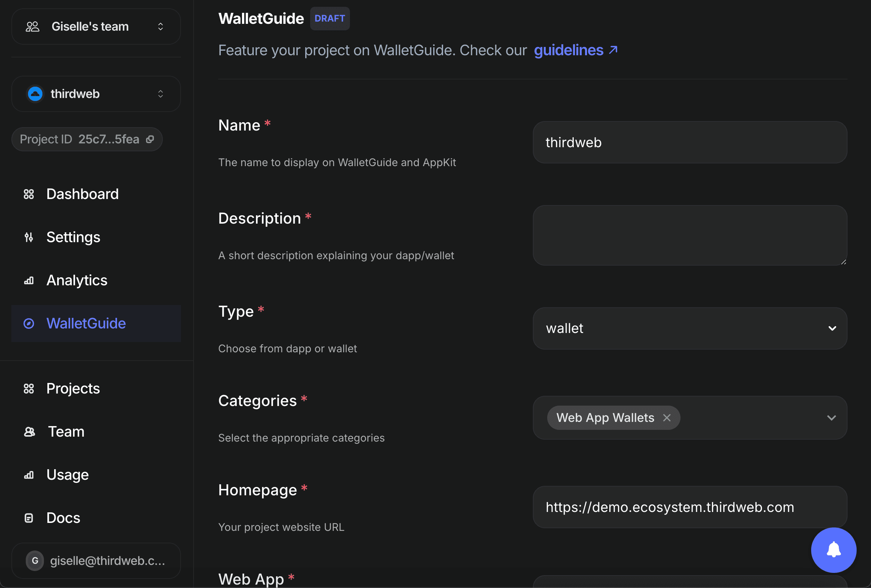Click the Team people icon
This screenshot has width=871, height=588.
(x=30, y=432)
